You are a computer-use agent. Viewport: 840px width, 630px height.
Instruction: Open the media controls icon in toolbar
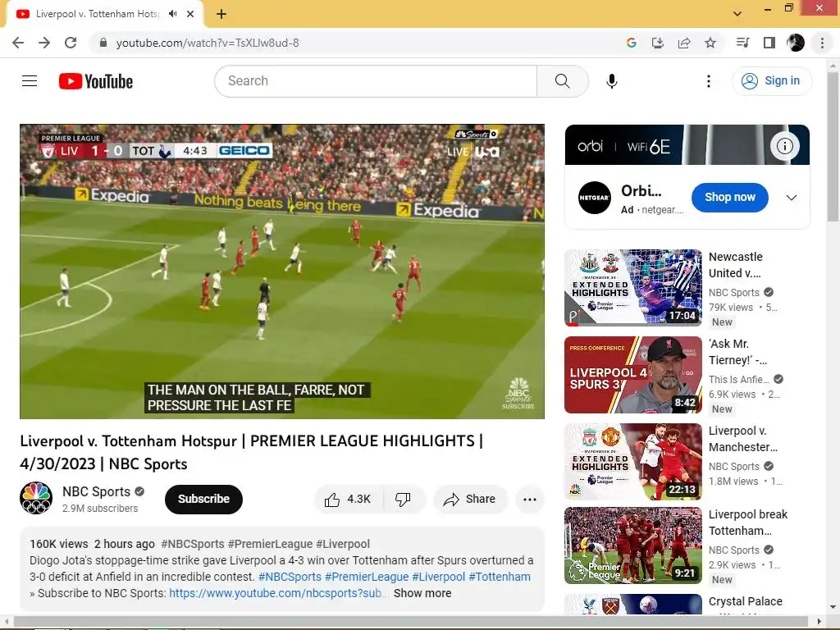[743, 43]
